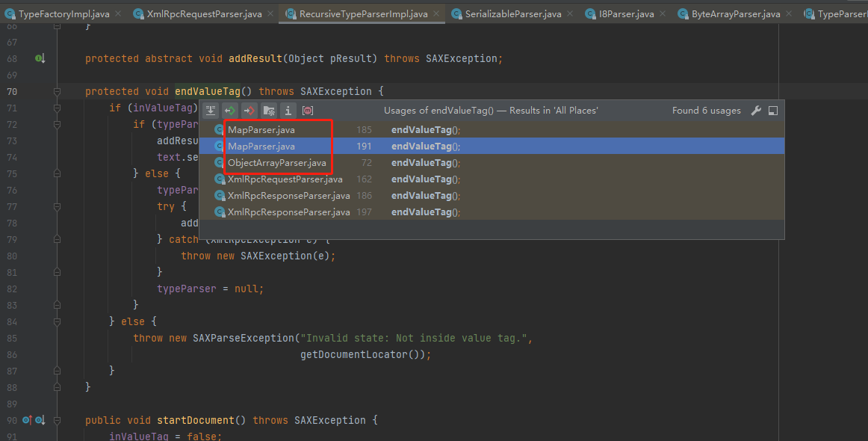Click the implemented-method gutter icon on line 68
This screenshot has height=441, width=868.
[40, 58]
